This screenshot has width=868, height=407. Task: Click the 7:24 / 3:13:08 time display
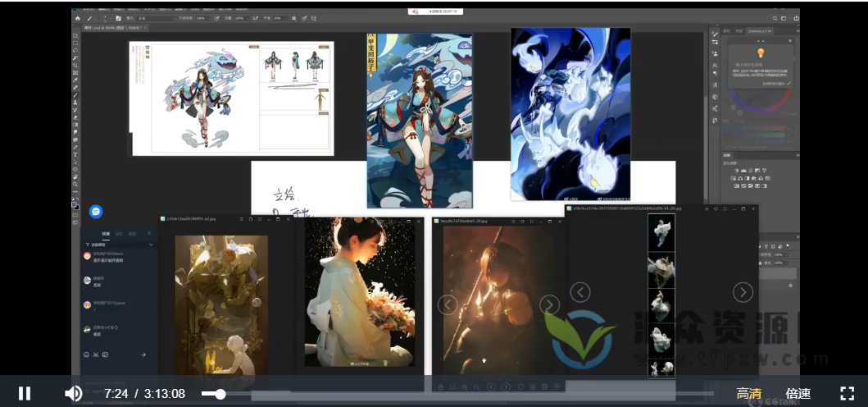point(144,393)
